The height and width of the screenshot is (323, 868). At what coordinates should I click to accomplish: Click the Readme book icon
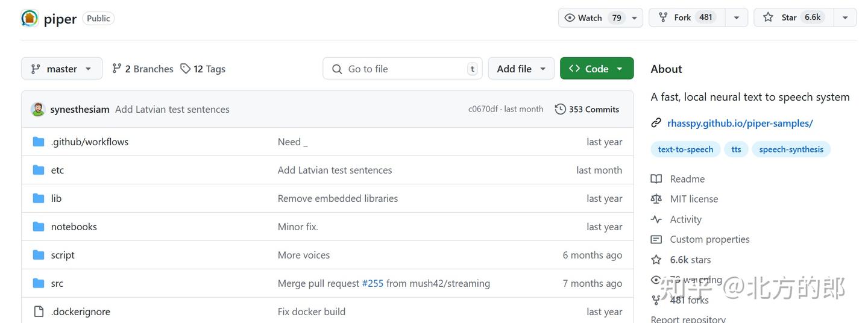pos(656,179)
